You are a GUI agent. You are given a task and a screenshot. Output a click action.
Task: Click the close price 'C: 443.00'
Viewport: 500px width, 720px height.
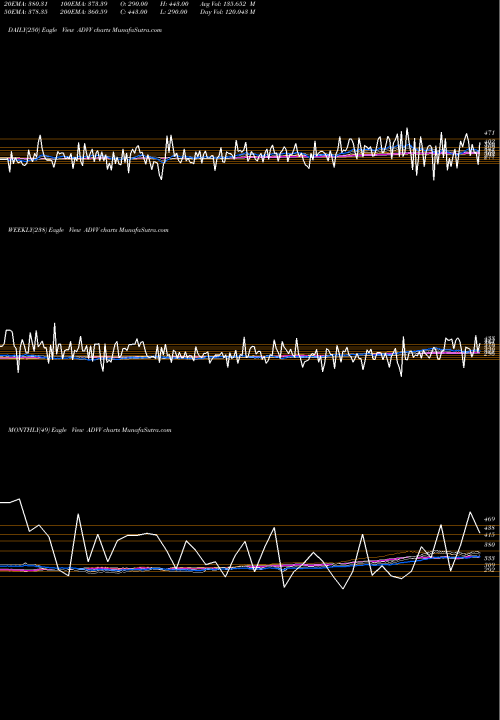click(135, 12)
